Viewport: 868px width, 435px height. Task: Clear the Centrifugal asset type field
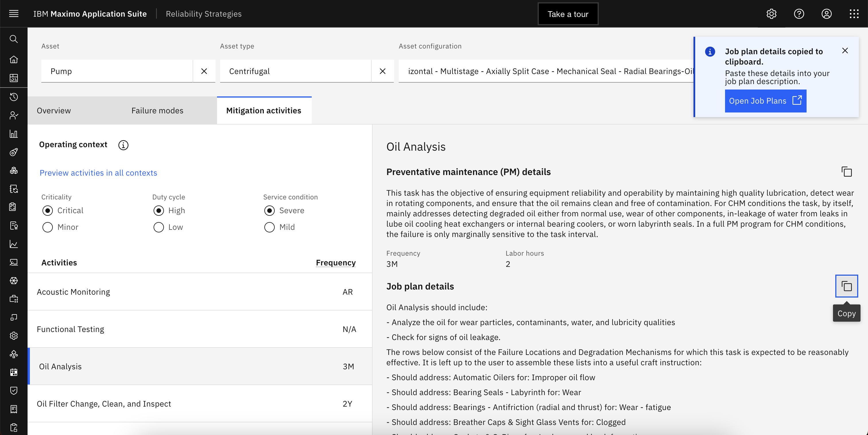click(x=383, y=71)
